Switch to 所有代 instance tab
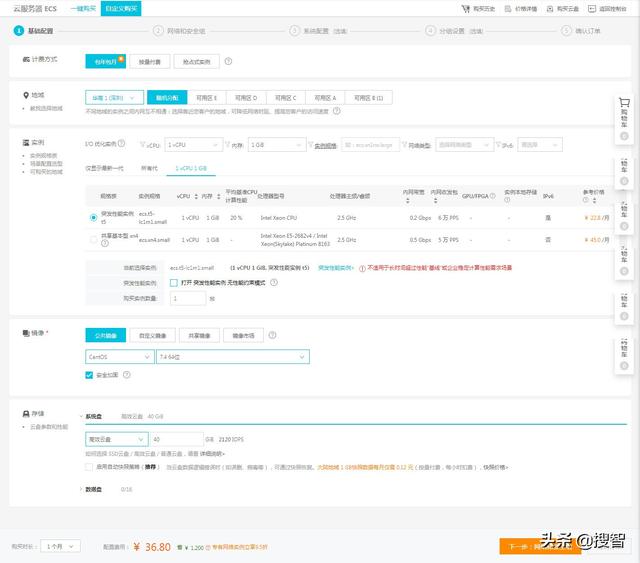640x563 pixels. [149, 168]
